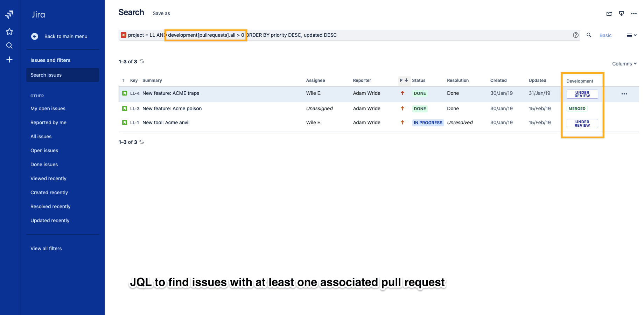The width and height of the screenshot is (644, 315).
Task: Select Search issues in sidebar
Action: [63, 75]
